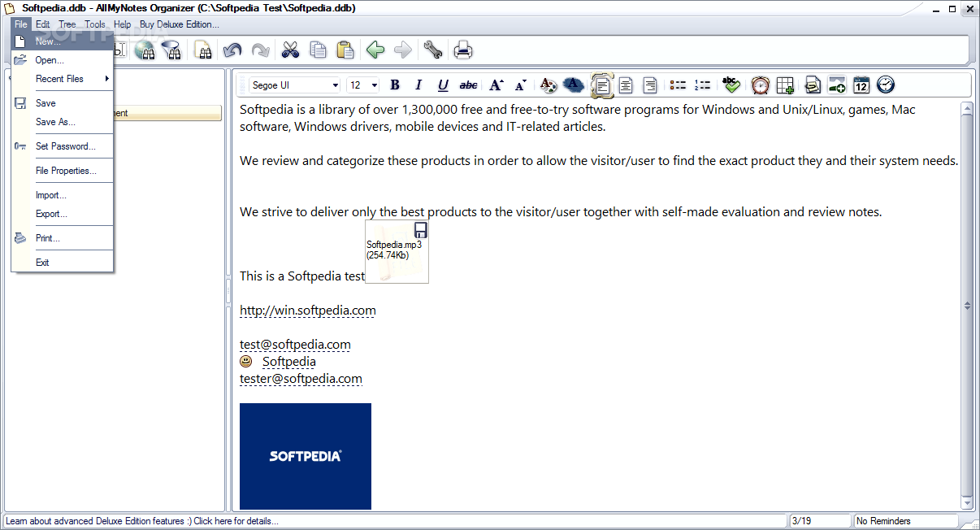Image resolution: width=980 pixels, height=530 pixels.
Task: Toggle numbered list
Action: pyautogui.click(x=703, y=85)
